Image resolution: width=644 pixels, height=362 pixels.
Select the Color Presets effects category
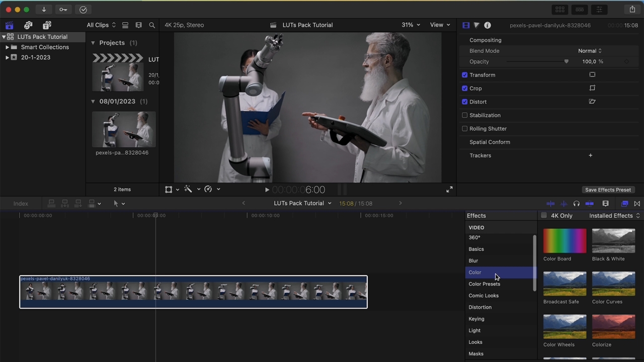(484, 284)
